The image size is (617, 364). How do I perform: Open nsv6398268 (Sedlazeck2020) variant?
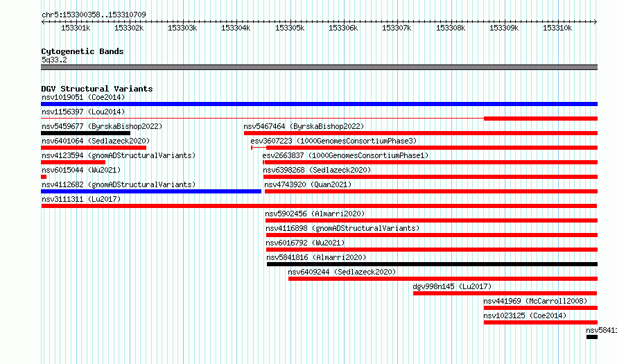coord(317,170)
